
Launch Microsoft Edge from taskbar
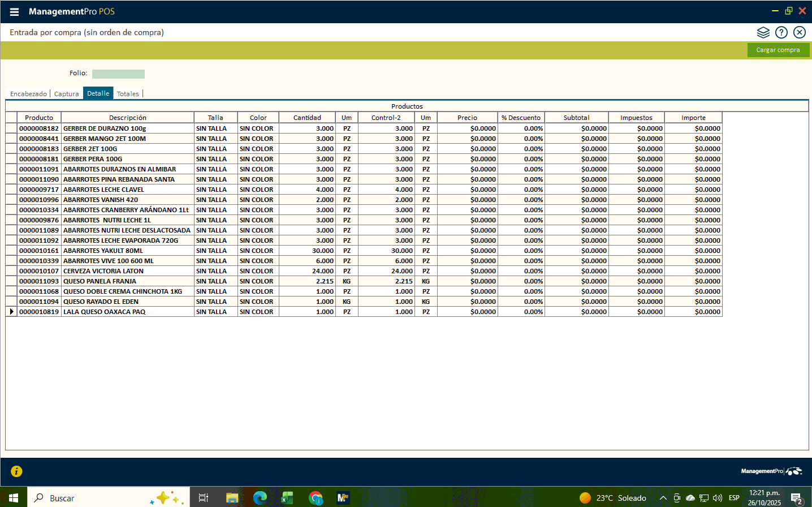[260, 498]
